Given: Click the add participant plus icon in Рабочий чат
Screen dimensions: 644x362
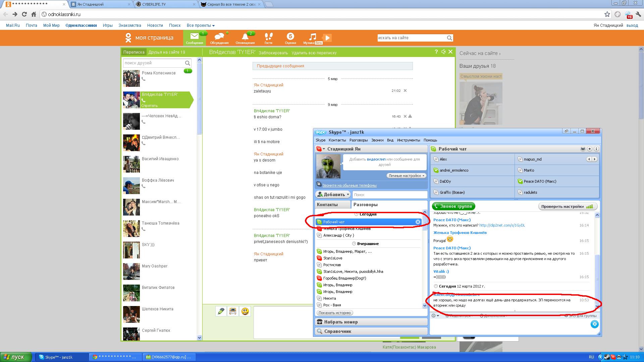Looking at the screenshot, I should pos(589,149).
